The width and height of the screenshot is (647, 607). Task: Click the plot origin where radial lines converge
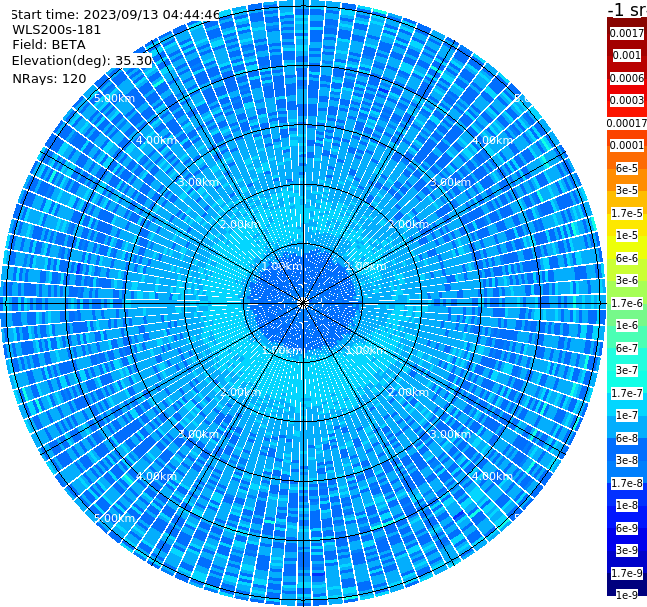click(303, 303)
